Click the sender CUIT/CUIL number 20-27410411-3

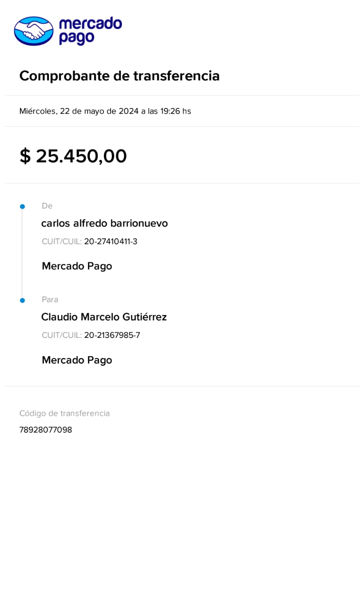[x=111, y=242]
